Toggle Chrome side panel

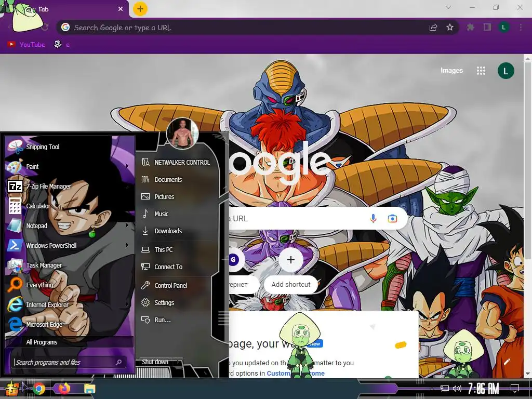tap(487, 28)
